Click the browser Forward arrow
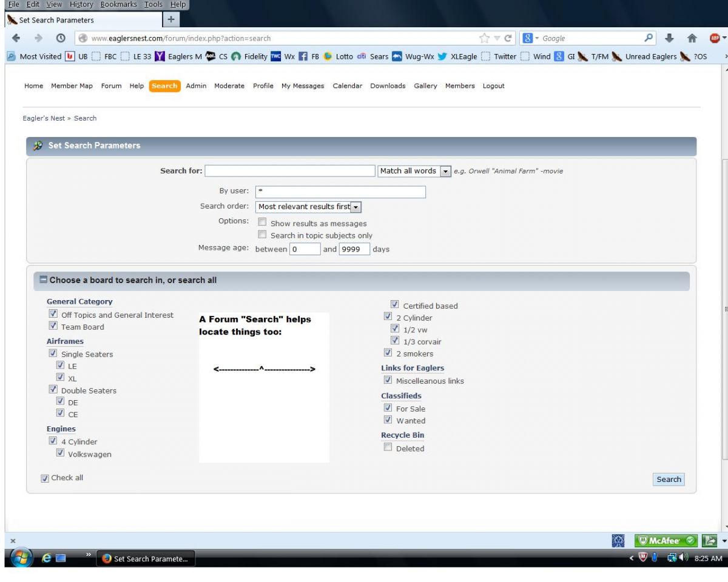Image resolution: width=728 pixels, height=582 pixels. coord(39,38)
